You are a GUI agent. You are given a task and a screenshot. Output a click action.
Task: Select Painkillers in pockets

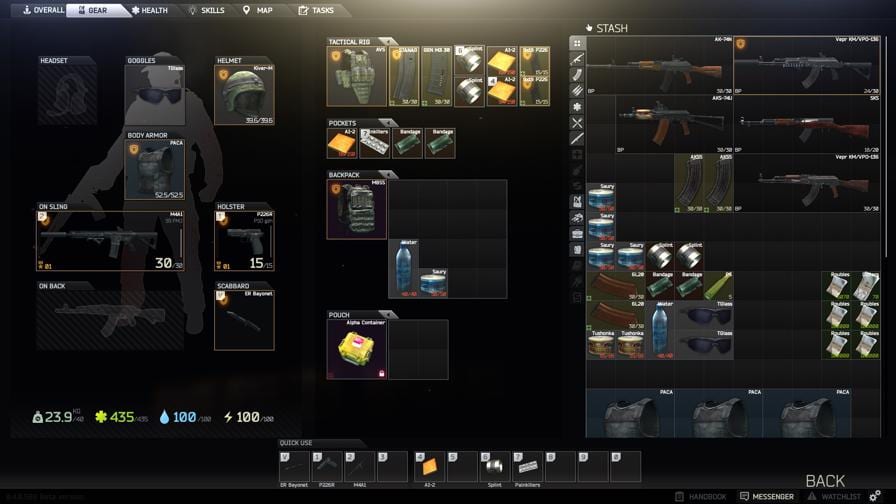click(375, 143)
